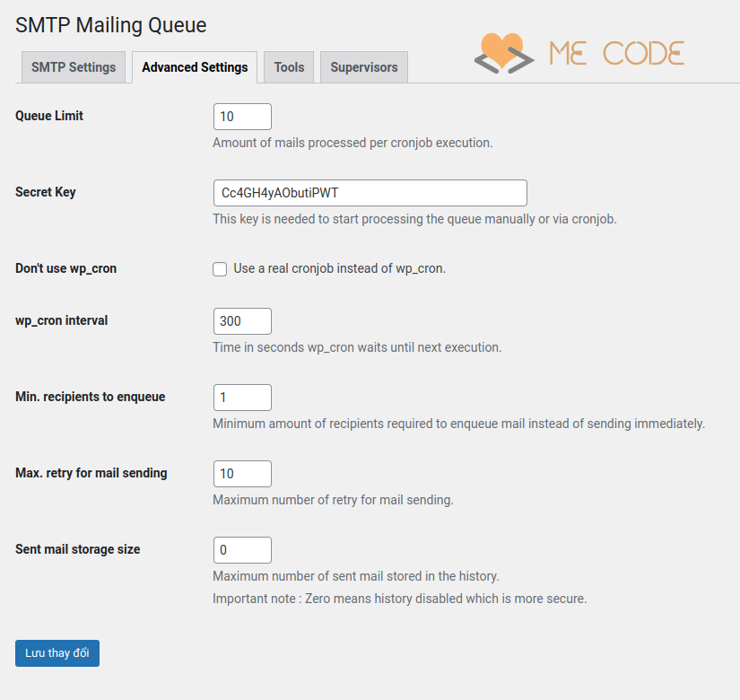Enable real cronjob instead of wp_cron checkbox
740x700 pixels.
click(x=220, y=269)
